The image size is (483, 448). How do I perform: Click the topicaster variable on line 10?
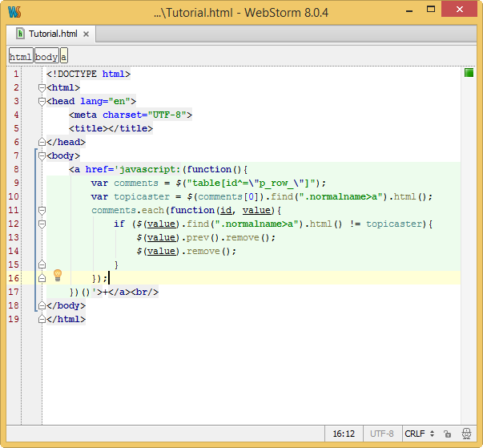click(x=142, y=196)
